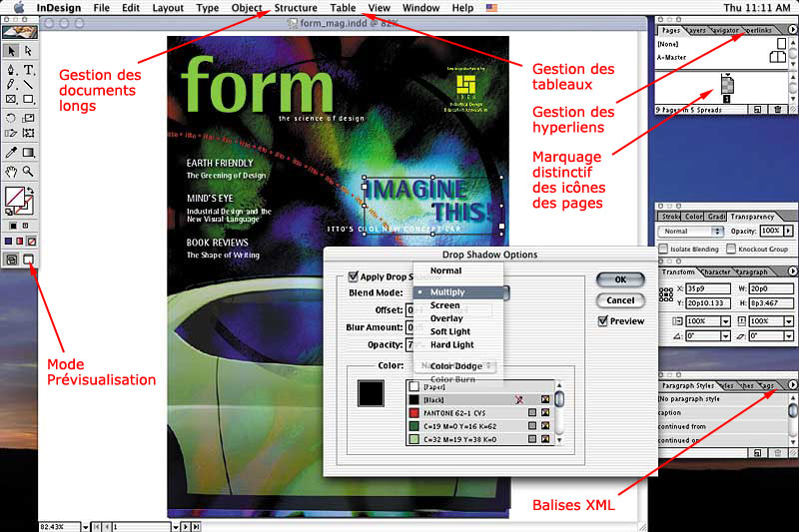The height and width of the screenshot is (532, 799).
Task: Reset default fill and stroke icon
Action: (x=9, y=212)
